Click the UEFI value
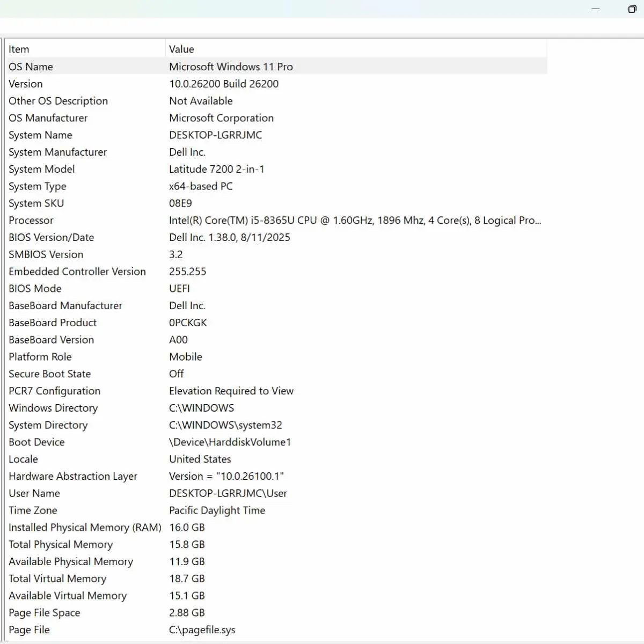The height and width of the screenshot is (644, 644). (x=179, y=289)
